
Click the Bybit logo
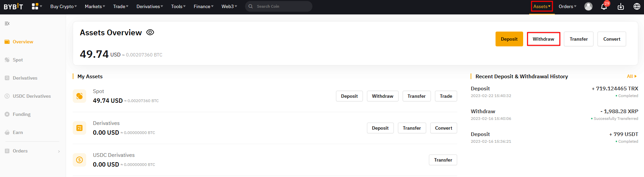(13, 6)
